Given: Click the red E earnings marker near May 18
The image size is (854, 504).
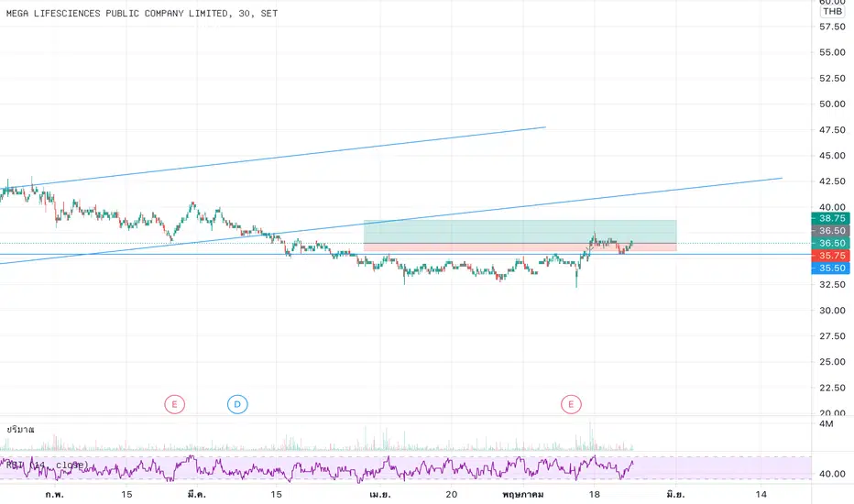Looking at the screenshot, I should (x=572, y=404).
